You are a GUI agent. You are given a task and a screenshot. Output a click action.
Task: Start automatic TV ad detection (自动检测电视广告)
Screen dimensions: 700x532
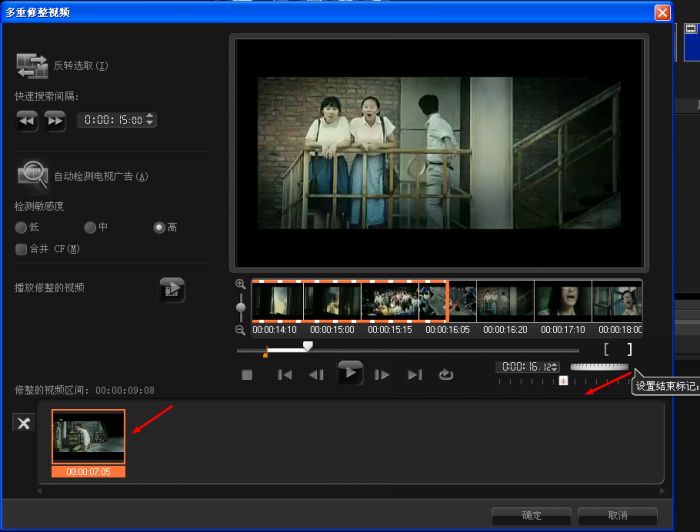coord(32,176)
